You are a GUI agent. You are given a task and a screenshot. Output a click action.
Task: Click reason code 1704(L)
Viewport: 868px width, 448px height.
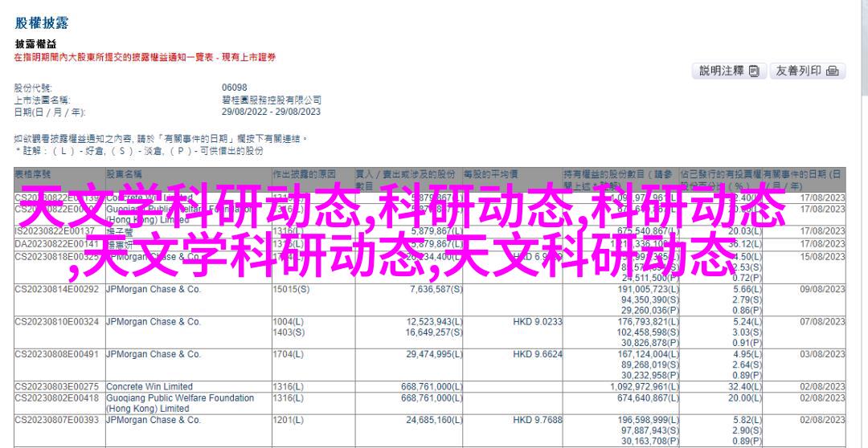tap(289, 354)
